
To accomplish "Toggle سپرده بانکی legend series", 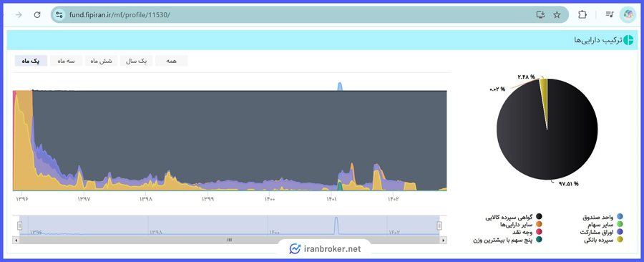I will pyautogui.click(x=603, y=240).
